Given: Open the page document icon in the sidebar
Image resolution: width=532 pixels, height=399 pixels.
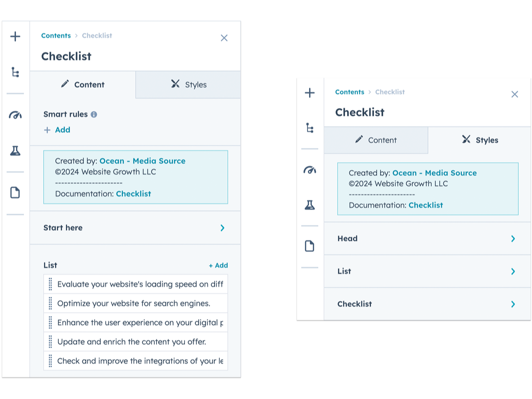Looking at the screenshot, I should pyautogui.click(x=15, y=193).
